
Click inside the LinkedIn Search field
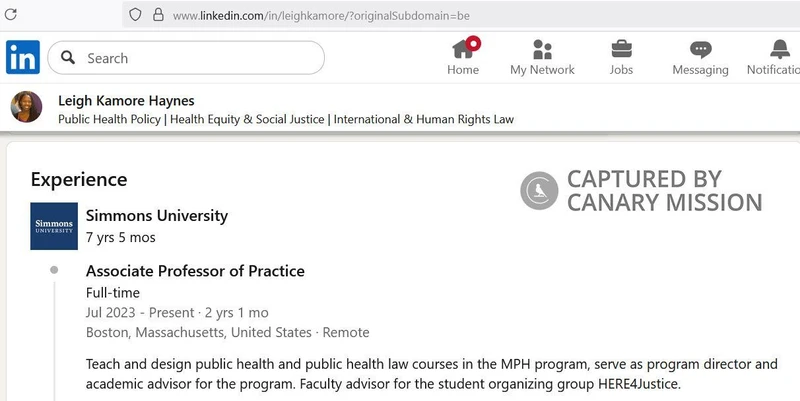pyautogui.click(x=186, y=58)
